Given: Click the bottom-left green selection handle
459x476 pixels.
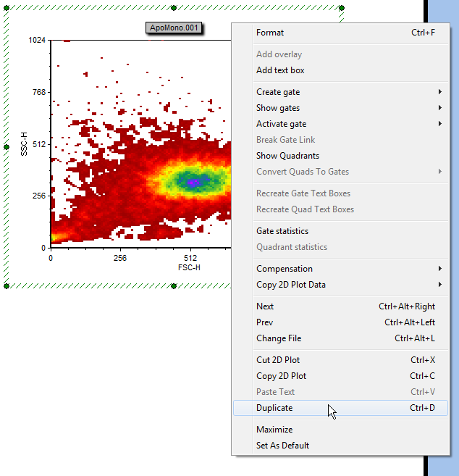Looking at the screenshot, I should pos(7,286).
